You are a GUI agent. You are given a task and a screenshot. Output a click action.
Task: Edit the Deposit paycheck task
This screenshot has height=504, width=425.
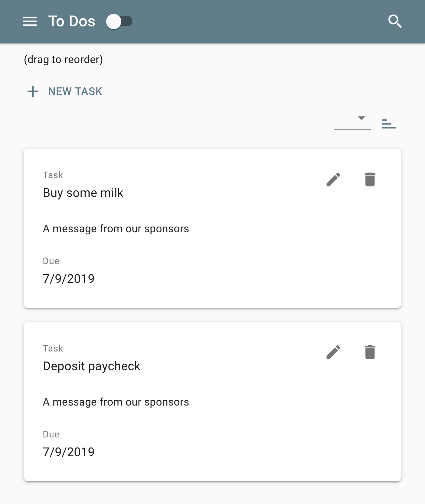coord(333,352)
